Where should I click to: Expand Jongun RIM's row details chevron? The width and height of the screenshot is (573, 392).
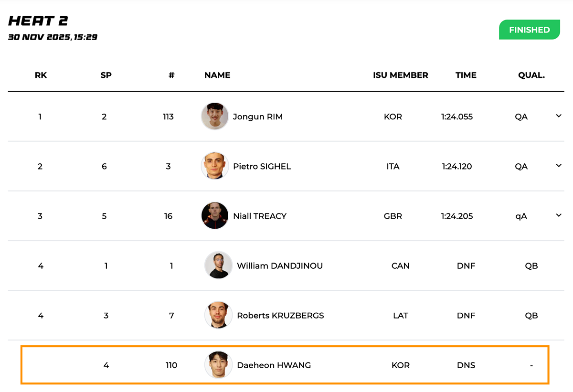tap(559, 116)
